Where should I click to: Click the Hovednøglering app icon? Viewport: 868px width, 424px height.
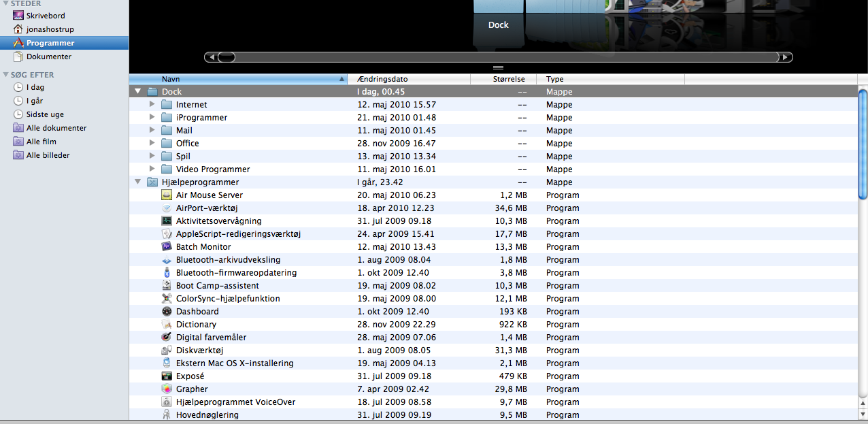(167, 415)
